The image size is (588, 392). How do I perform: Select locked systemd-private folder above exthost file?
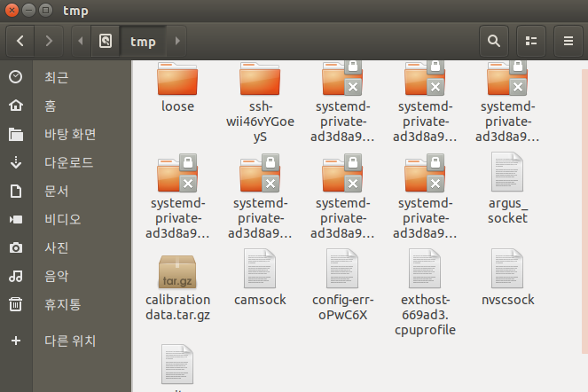point(425,173)
